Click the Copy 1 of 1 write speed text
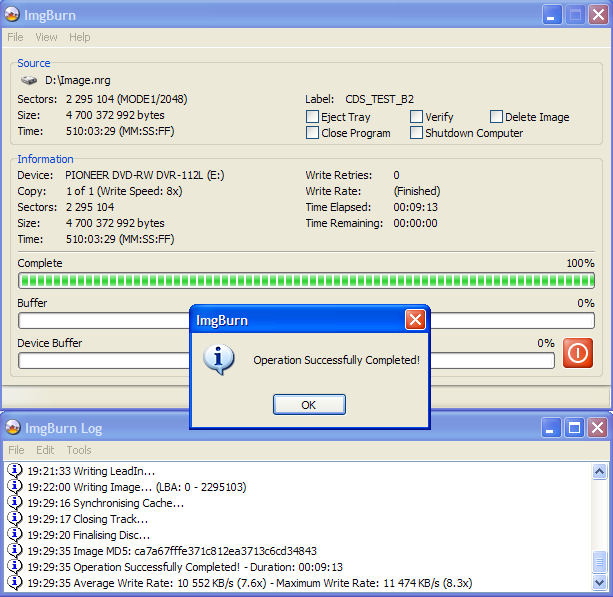This screenshot has width=613, height=597. (124, 191)
